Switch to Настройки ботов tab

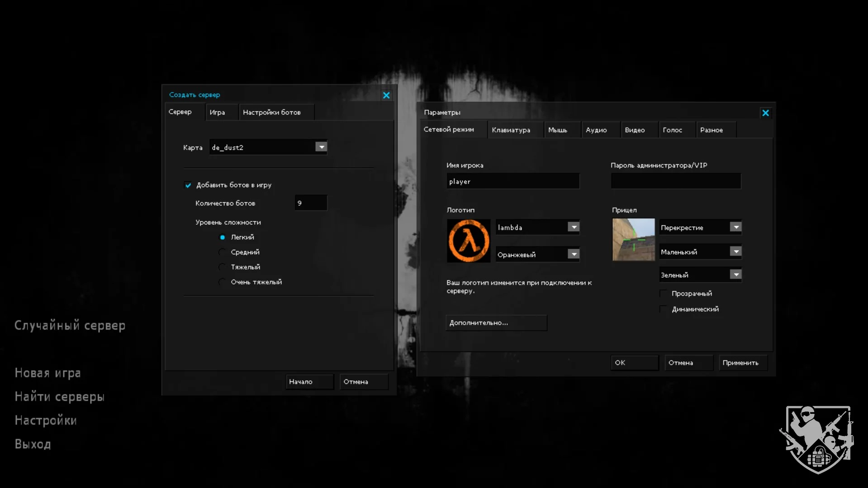[272, 112]
